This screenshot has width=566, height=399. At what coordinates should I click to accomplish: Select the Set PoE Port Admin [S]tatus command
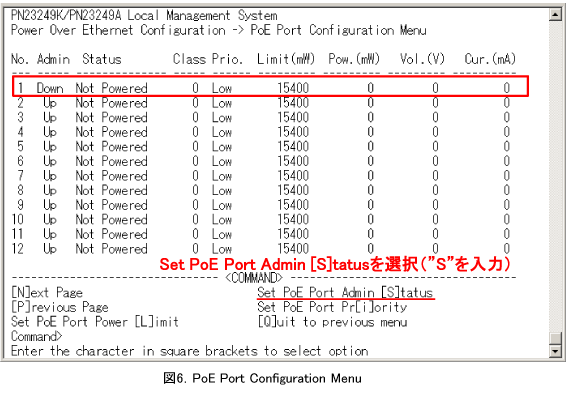345,292
